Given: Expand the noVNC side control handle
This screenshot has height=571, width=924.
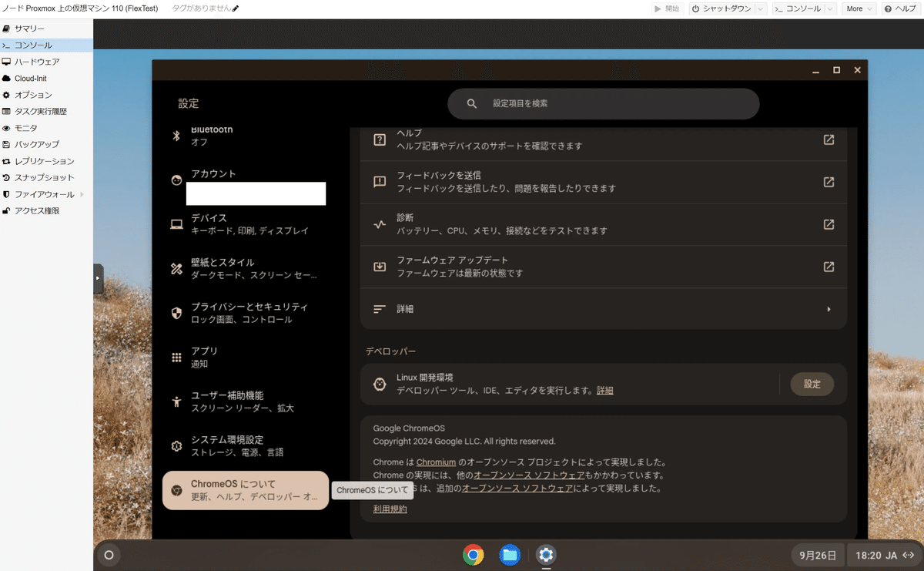Looking at the screenshot, I should coord(98,279).
